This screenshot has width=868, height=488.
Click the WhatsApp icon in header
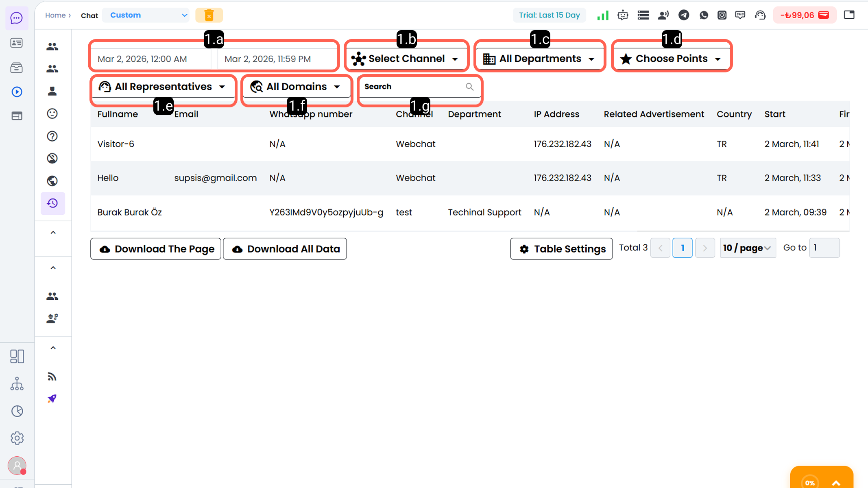[704, 15]
